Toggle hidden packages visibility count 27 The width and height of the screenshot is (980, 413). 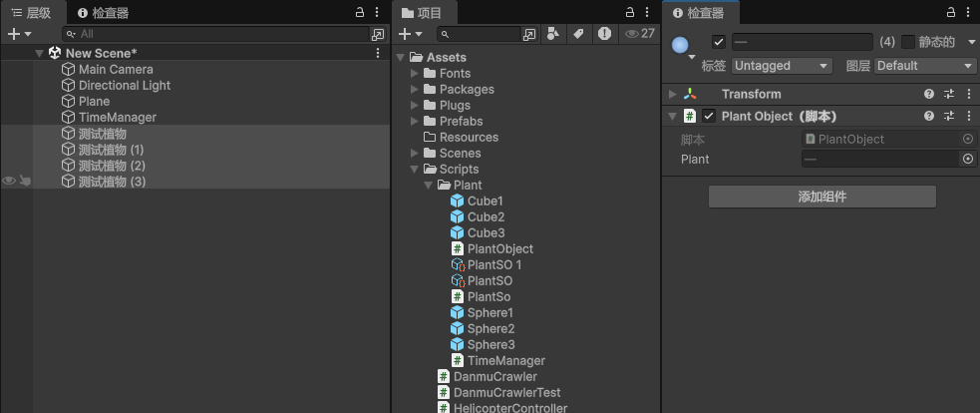pos(639,34)
